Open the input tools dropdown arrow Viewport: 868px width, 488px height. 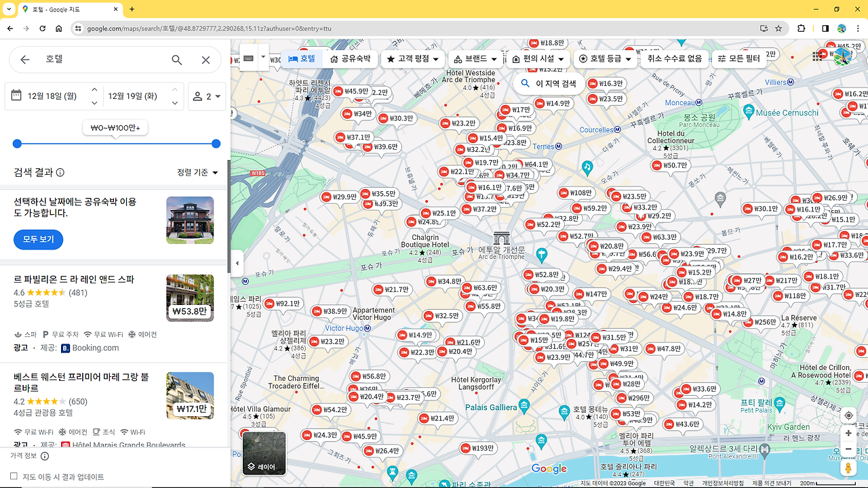pos(262,58)
